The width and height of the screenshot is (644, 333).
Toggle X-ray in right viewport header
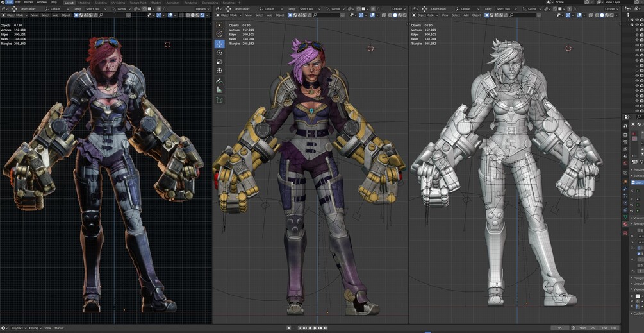(591, 15)
